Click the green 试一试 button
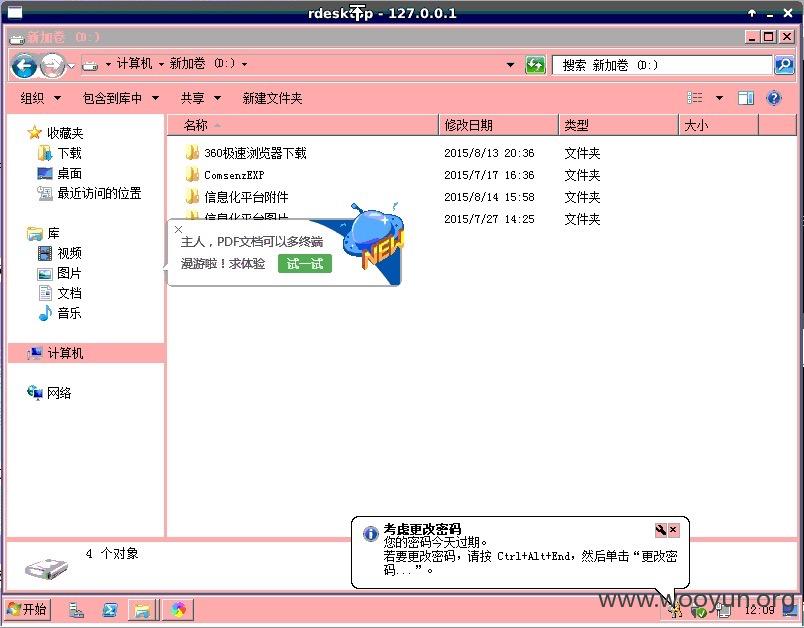Image resolution: width=804 pixels, height=628 pixels. [x=305, y=264]
